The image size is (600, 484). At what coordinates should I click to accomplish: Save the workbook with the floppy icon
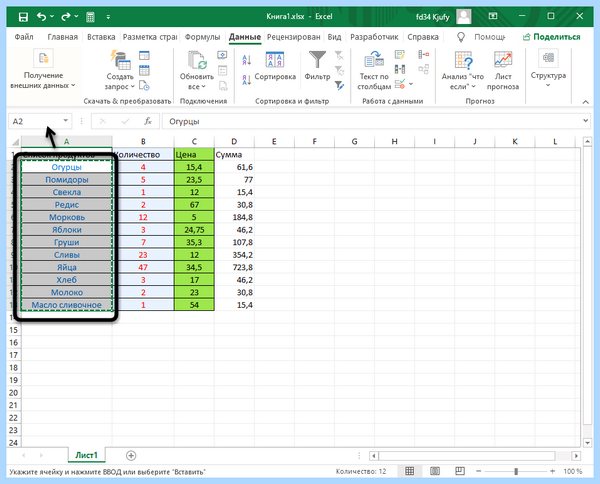tap(23, 17)
